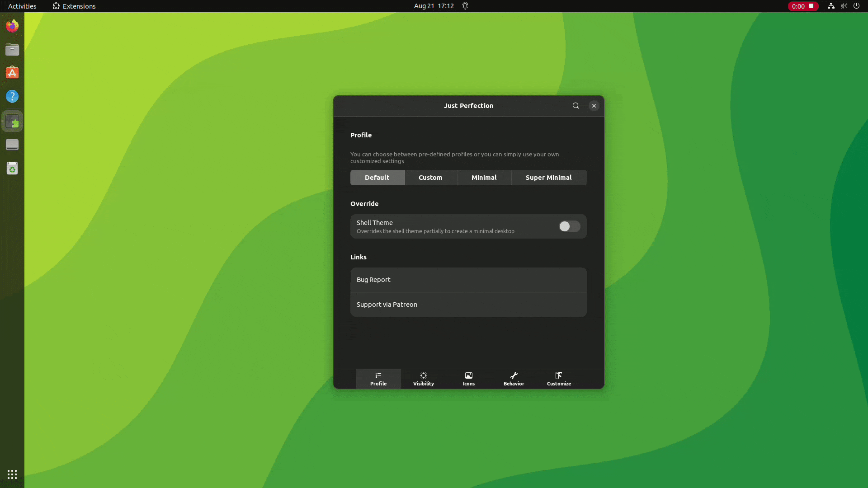Select the Default profile tab
This screenshot has width=868, height=488.
point(377,178)
